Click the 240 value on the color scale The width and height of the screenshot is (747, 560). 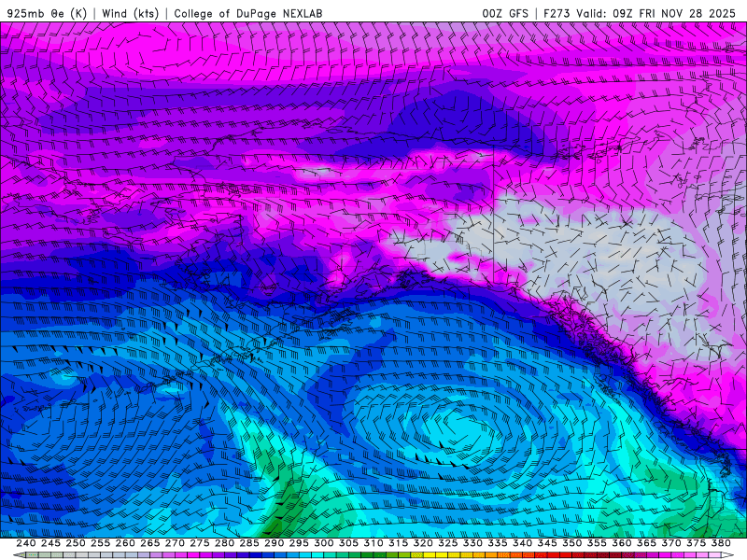point(26,543)
